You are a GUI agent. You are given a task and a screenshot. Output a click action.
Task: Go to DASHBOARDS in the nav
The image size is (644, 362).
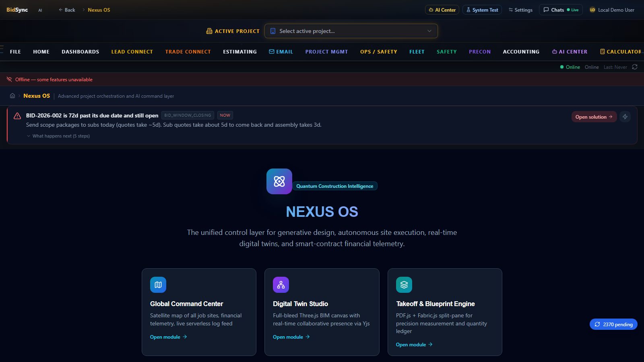80,51
